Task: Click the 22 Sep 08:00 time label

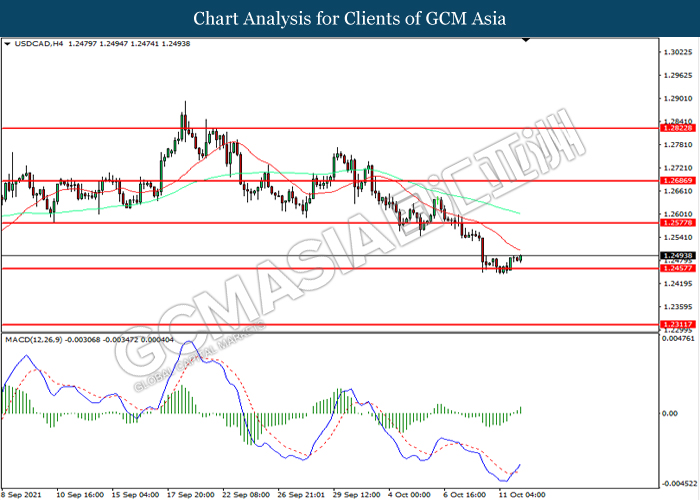Action: click(246, 495)
